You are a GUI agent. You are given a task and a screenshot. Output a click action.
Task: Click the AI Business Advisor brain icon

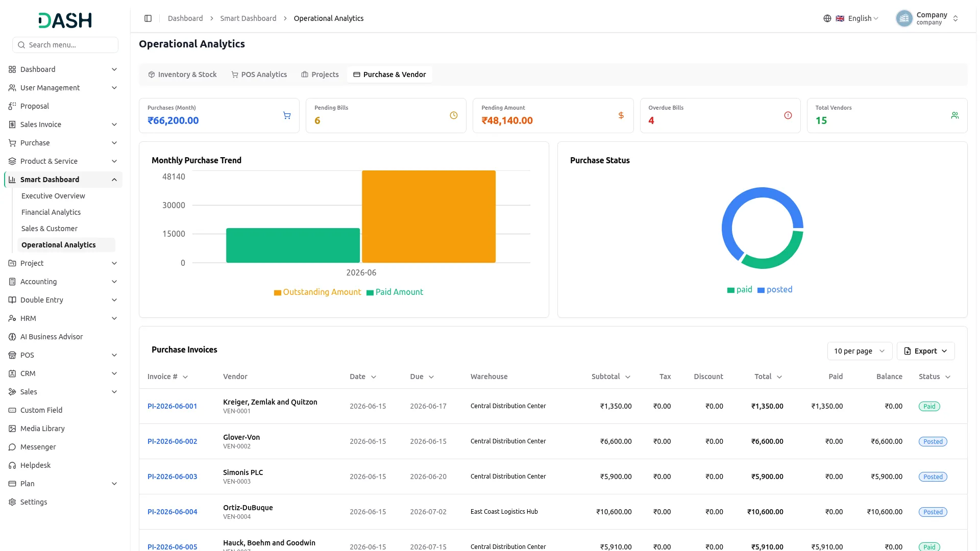(12, 337)
